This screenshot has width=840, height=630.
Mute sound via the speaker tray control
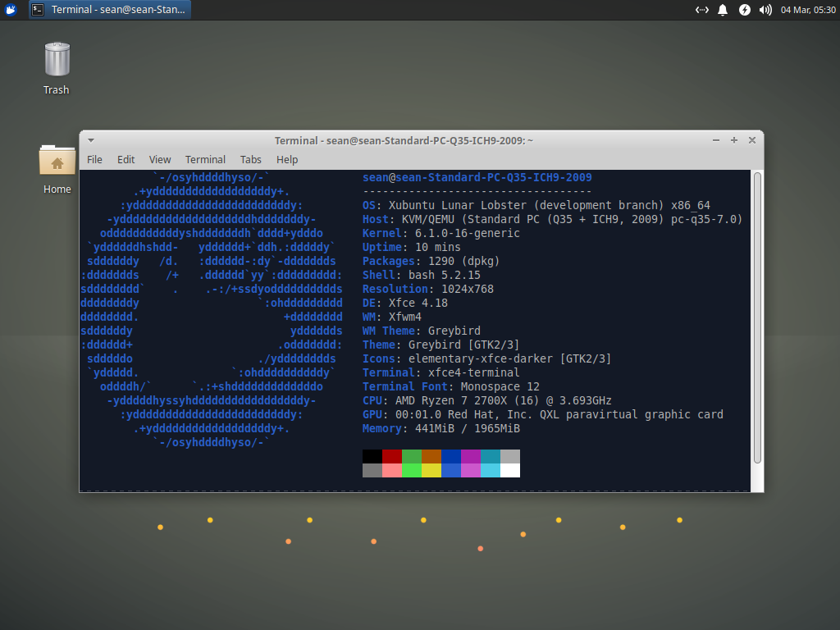click(765, 10)
